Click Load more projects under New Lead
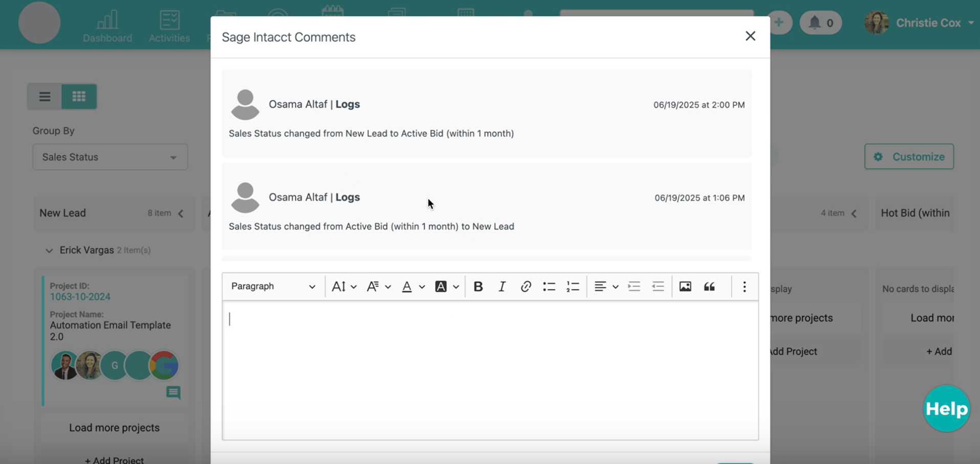This screenshot has width=980, height=464. (114, 428)
